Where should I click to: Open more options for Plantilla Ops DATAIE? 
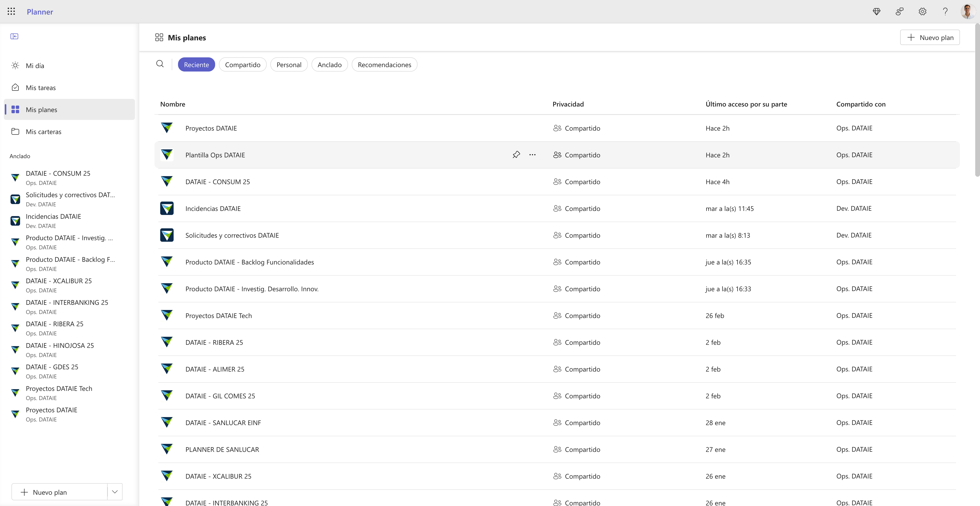pos(532,155)
